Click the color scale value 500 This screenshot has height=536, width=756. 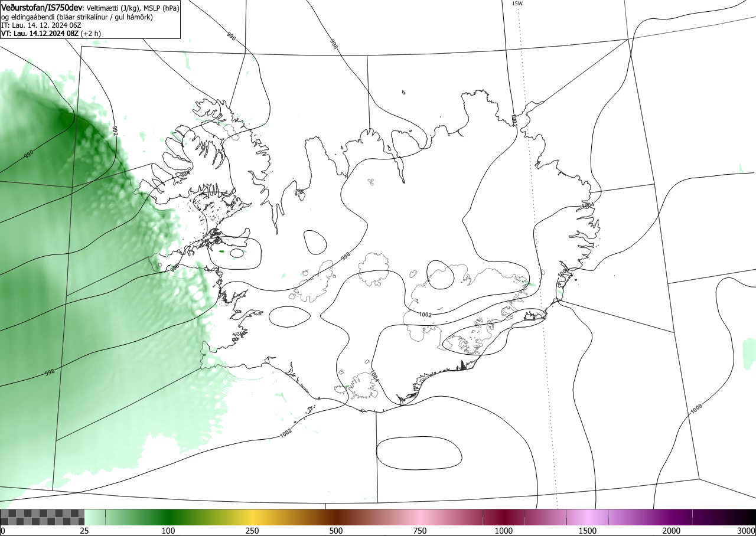(x=336, y=531)
